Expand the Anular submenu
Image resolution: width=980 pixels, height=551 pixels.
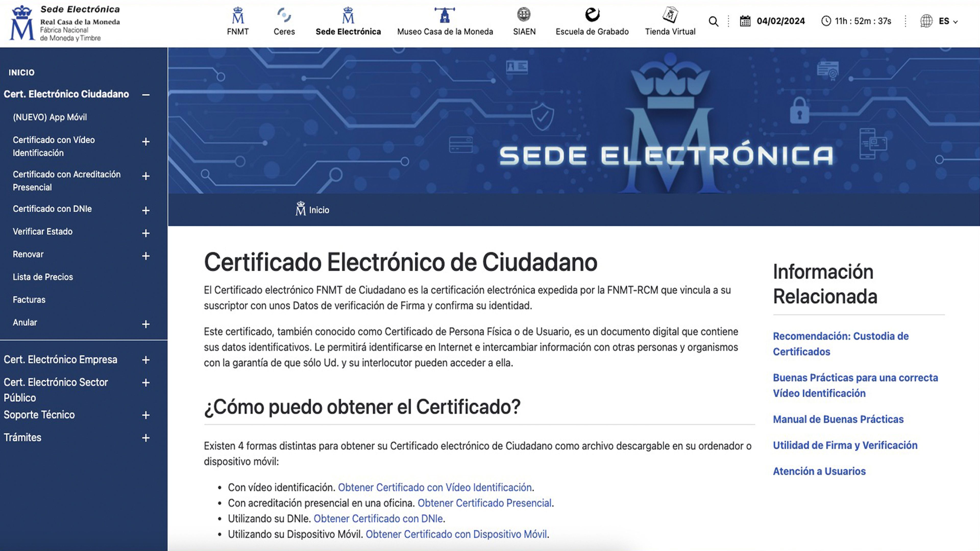click(x=146, y=324)
